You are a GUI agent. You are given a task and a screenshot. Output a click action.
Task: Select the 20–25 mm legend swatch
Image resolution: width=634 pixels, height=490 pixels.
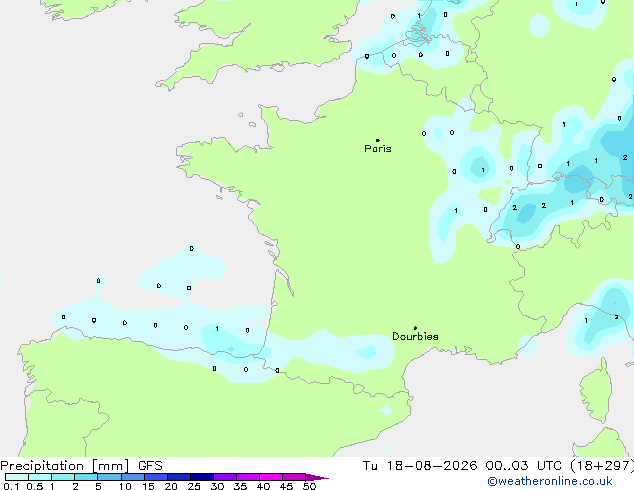tap(178, 477)
